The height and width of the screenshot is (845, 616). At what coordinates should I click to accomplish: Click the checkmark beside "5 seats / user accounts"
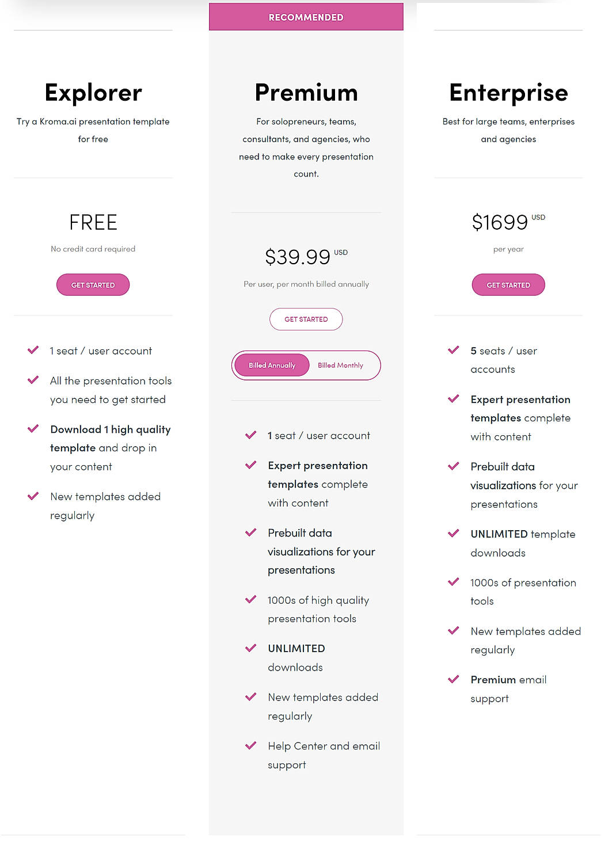[x=453, y=350]
